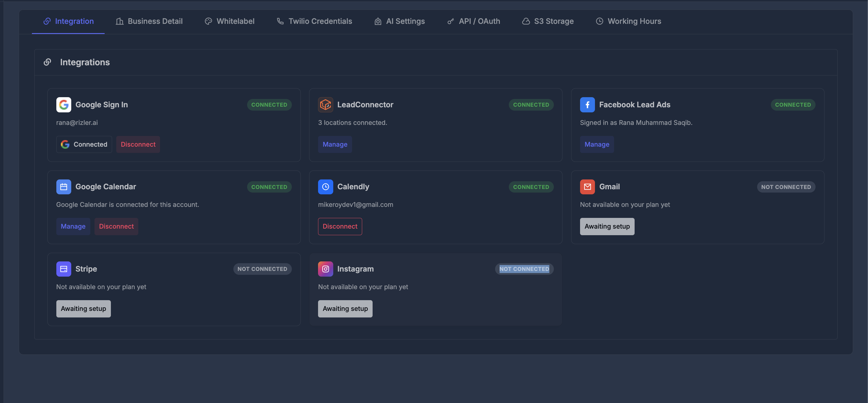
Task: Click the Google Calendar icon
Action: click(x=64, y=187)
